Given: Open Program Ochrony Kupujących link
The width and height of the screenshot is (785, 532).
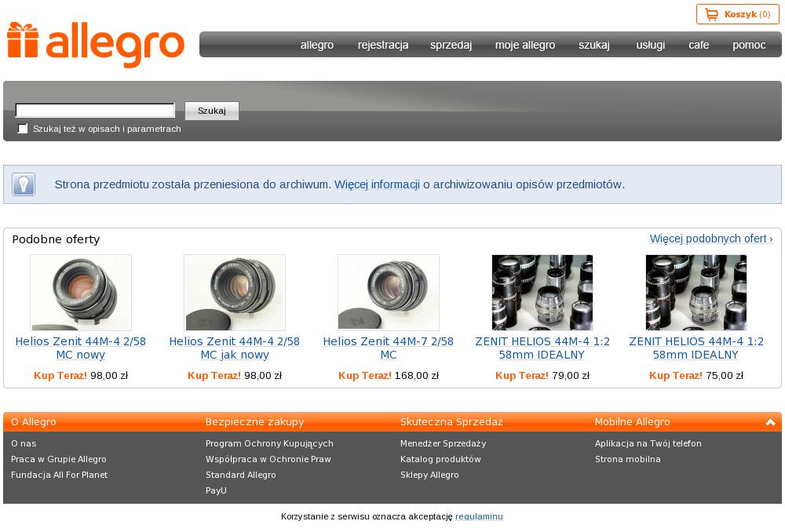Looking at the screenshot, I should (x=269, y=443).
